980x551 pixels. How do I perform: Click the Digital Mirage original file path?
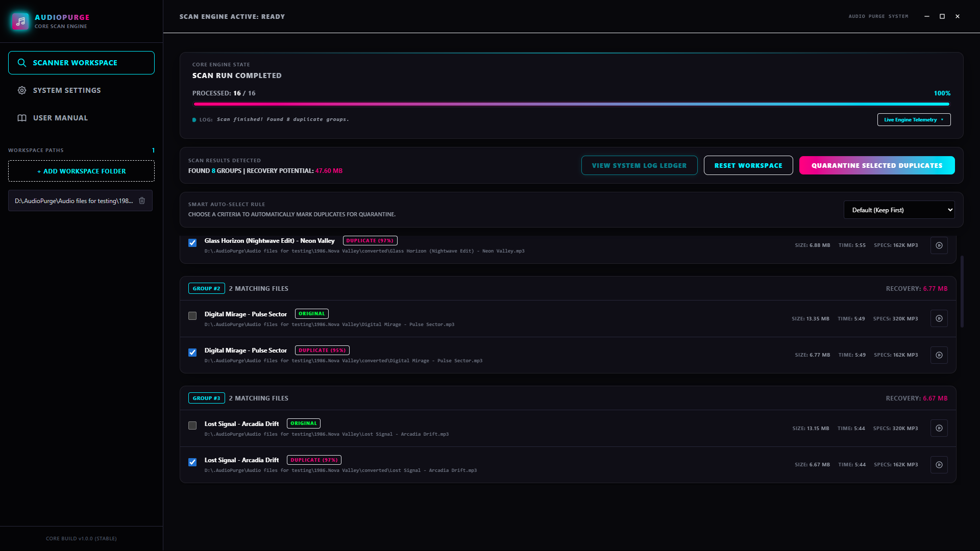tap(329, 324)
